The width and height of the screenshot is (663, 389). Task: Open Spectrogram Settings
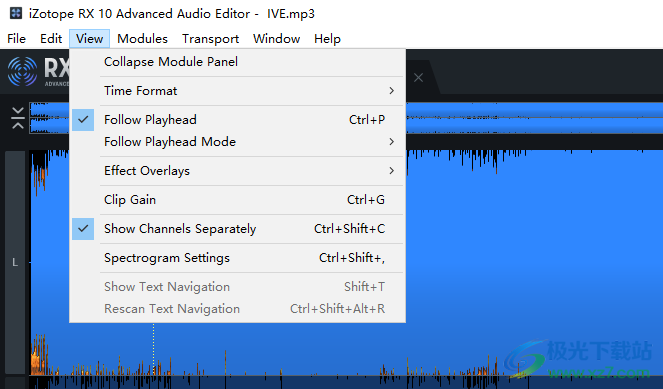237,258
